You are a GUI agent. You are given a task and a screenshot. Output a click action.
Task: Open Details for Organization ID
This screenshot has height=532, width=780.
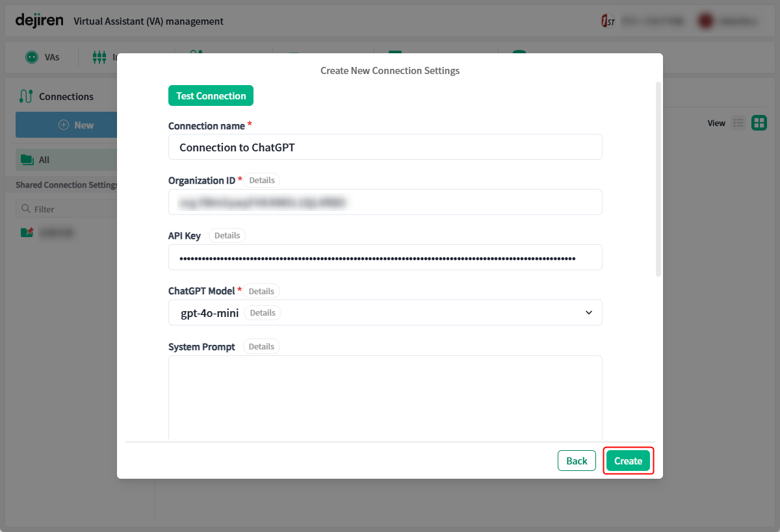click(x=262, y=180)
